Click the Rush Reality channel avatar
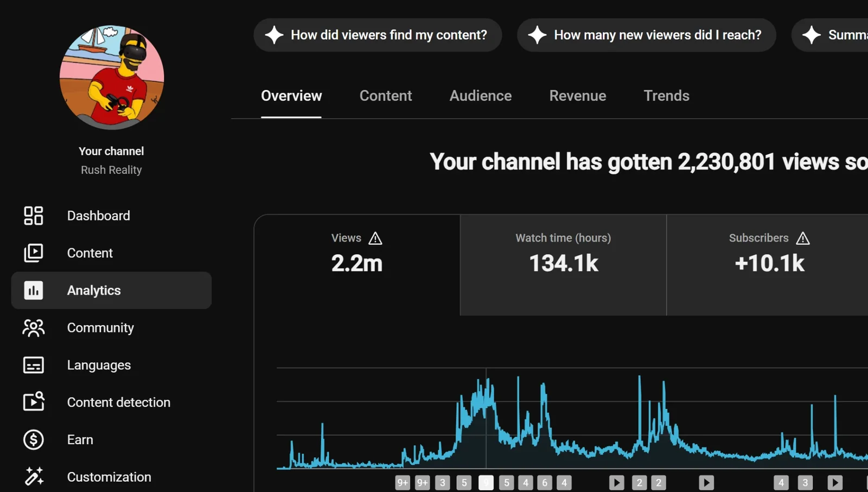The image size is (868, 492). [x=112, y=77]
